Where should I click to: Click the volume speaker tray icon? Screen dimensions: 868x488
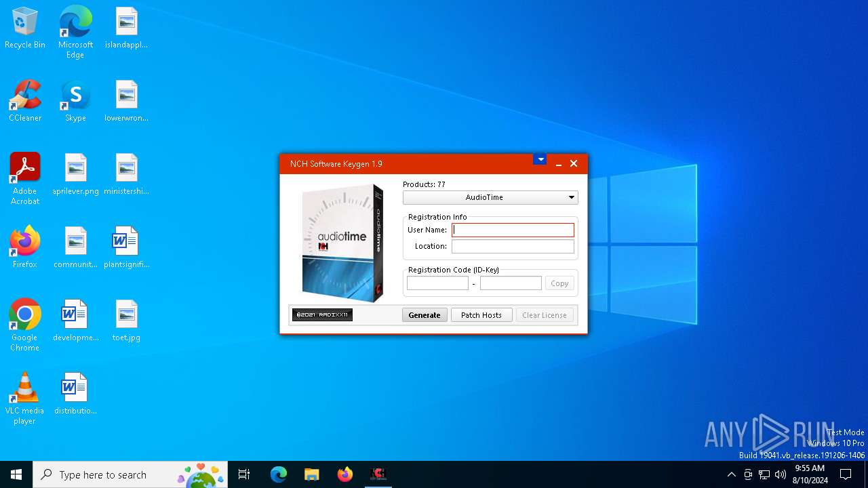tap(781, 474)
